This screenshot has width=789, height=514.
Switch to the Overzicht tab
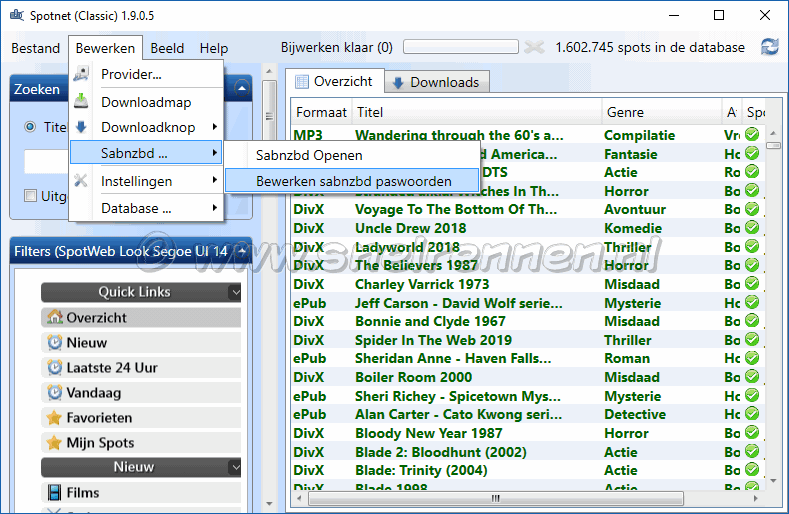pyautogui.click(x=335, y=81)
